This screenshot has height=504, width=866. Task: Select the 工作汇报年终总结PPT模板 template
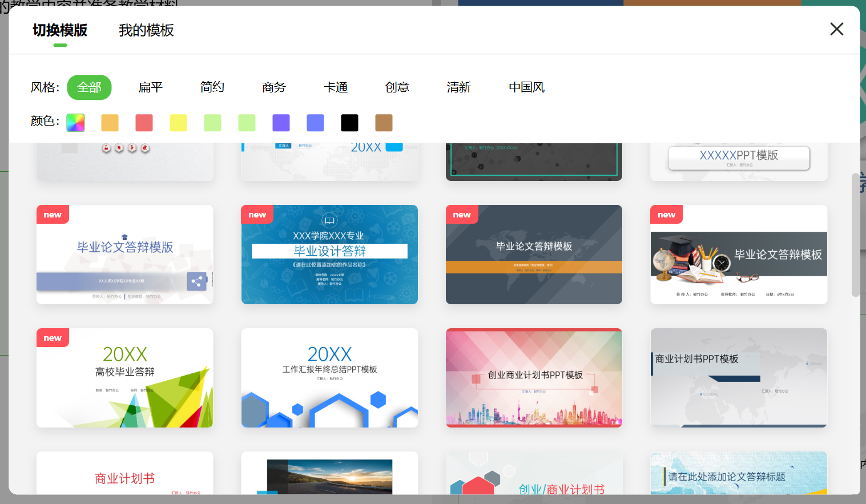pyautogui.click(x=329, y=377)
